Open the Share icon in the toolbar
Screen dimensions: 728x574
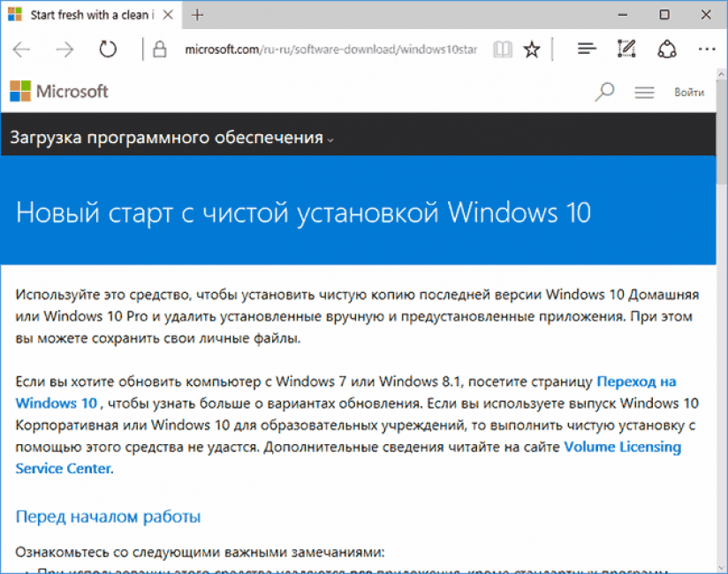pyautogui.click(x=667, y=49)
